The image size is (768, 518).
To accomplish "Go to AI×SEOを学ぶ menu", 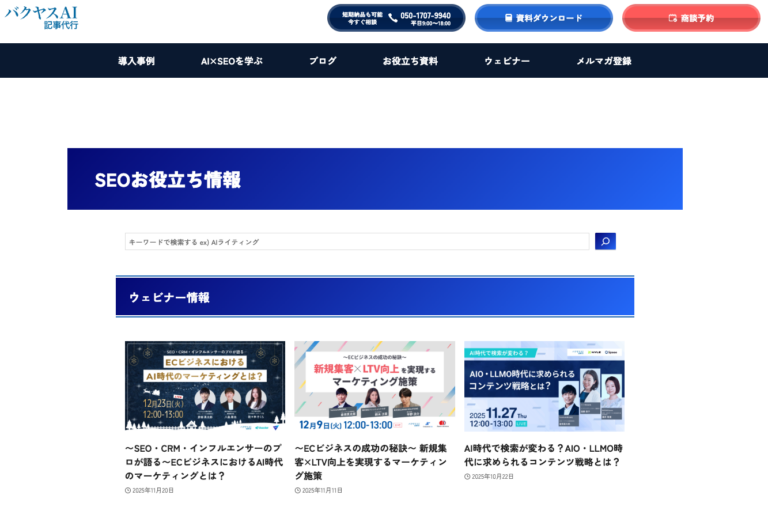I will [232, 61].
